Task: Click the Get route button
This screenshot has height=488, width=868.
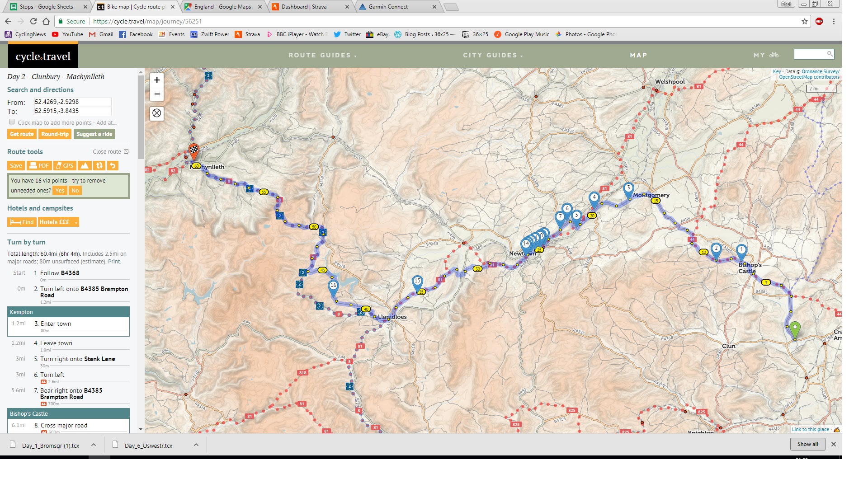Action: click(22, 134)
